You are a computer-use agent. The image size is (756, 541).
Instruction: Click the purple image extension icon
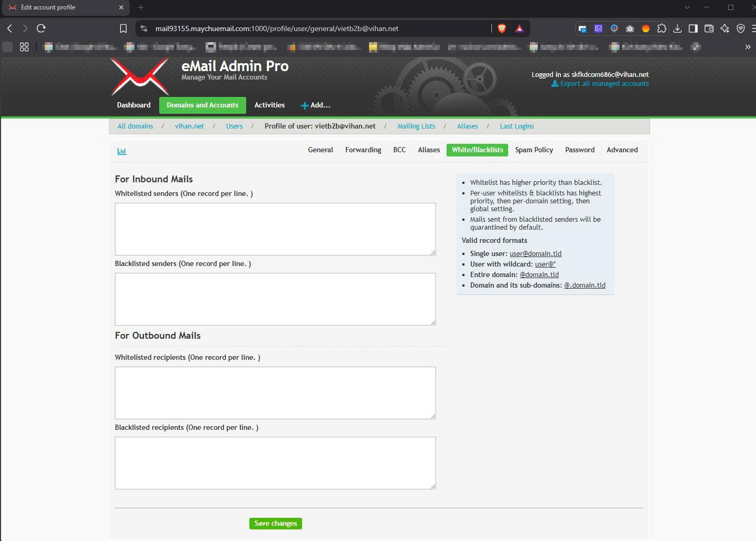click(598, 28)
